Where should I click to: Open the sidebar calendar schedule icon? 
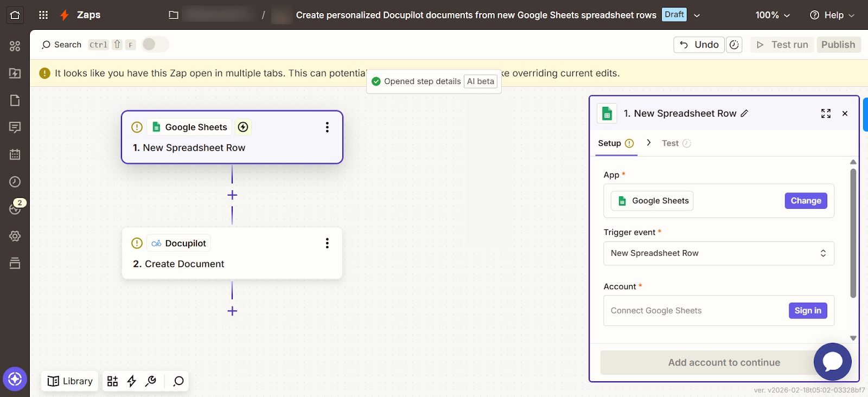pyautogui.click(x=15, y=155)
